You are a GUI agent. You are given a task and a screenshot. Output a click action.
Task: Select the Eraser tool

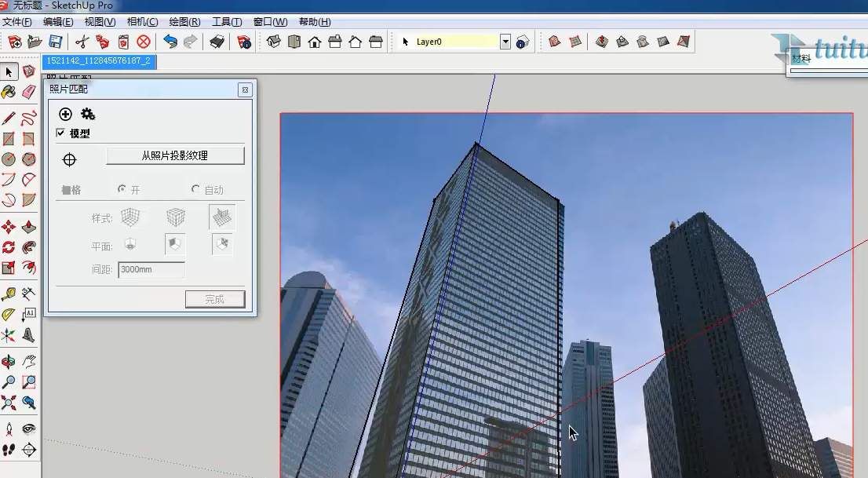[29, 93]
